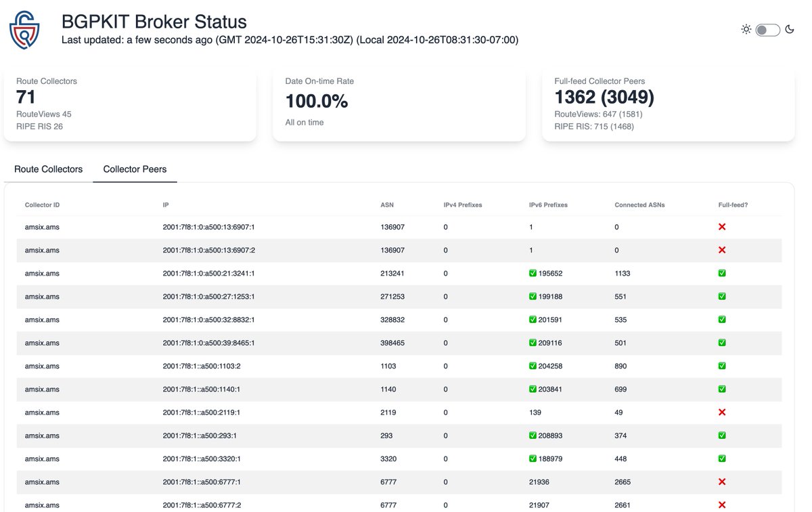Click the red X in amsix.ams first row
This screenshot has width=812, height=512.
point(721,227)
